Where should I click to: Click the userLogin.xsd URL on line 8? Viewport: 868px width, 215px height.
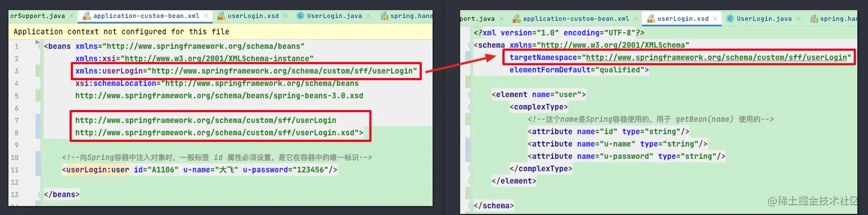pos(215,132)
